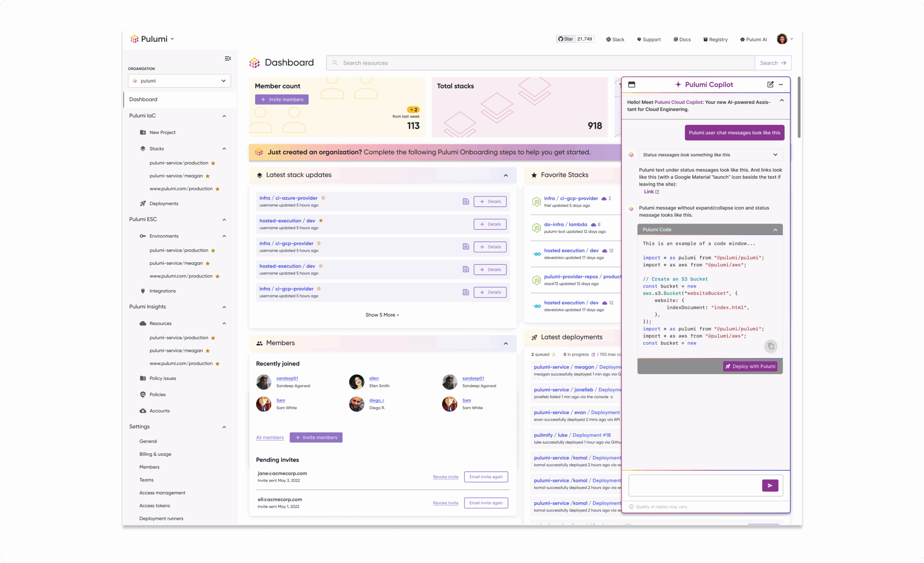The image size is (924, 563).
Task: Start a new Copilot chat (compose icon)
Action: [x=770, y=84]
